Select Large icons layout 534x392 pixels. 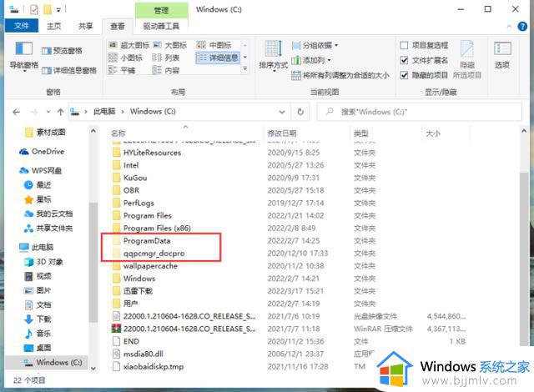point(169,45)
